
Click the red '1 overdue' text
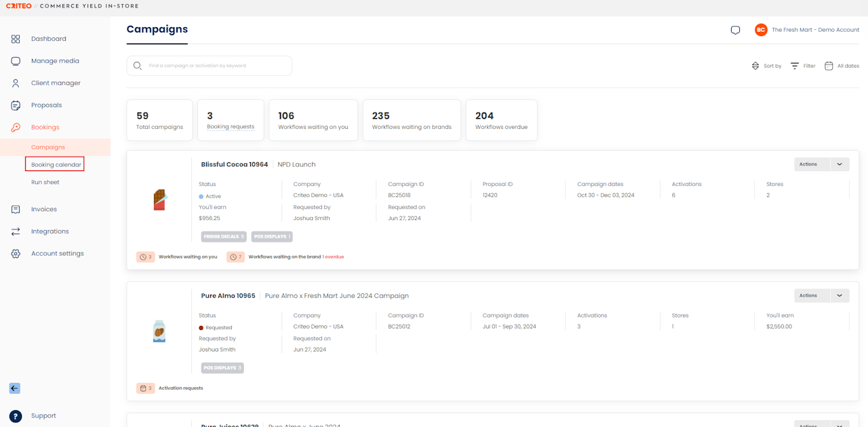[x=333, y=257]
